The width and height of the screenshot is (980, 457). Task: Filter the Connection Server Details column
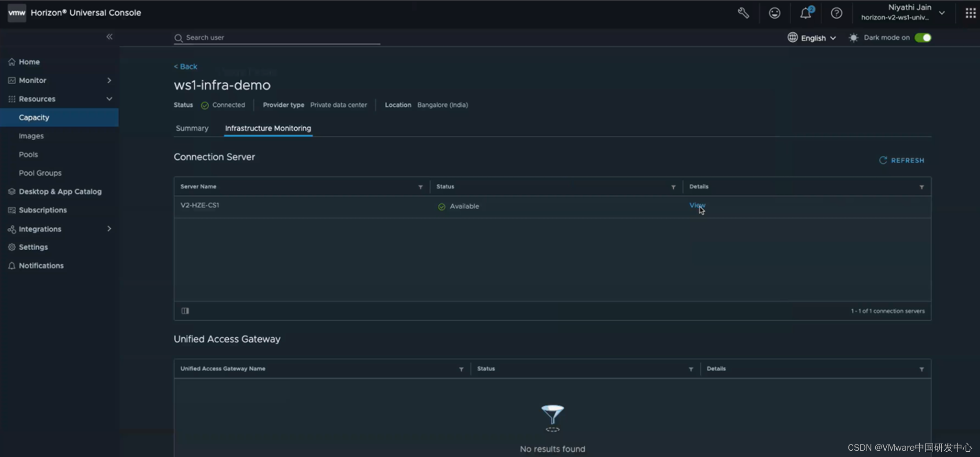922,187
